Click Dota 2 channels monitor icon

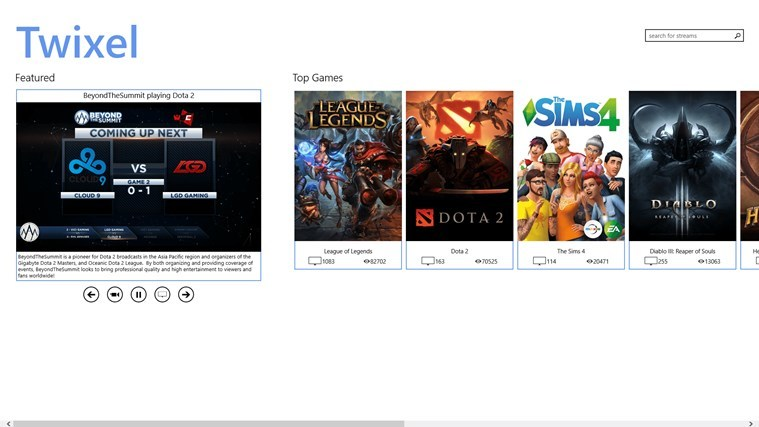tap(427, 261)
